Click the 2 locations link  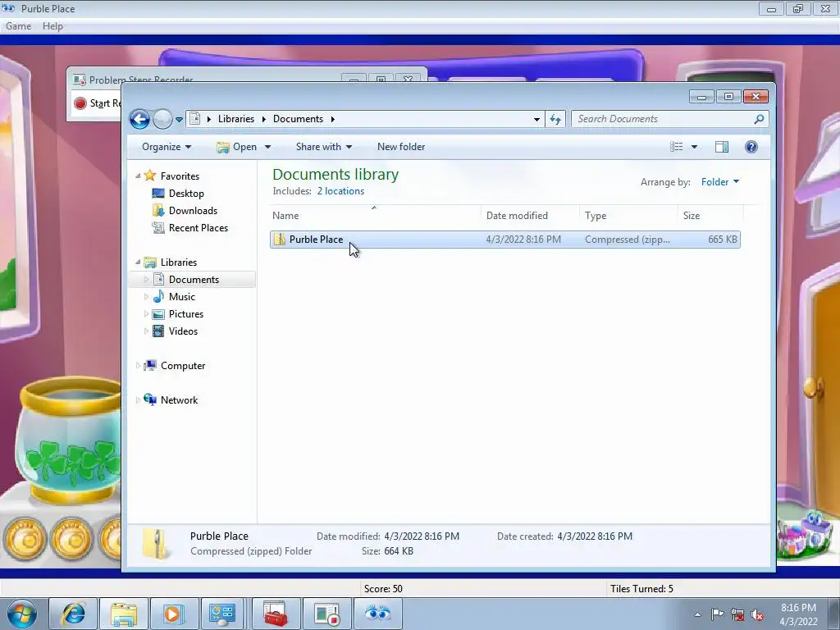click(340, 191)
